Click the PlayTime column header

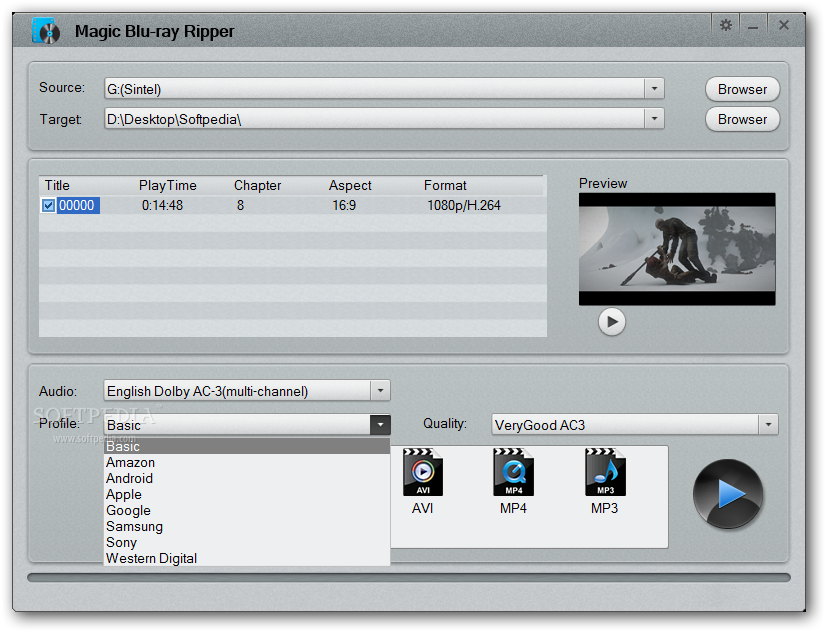168,185
